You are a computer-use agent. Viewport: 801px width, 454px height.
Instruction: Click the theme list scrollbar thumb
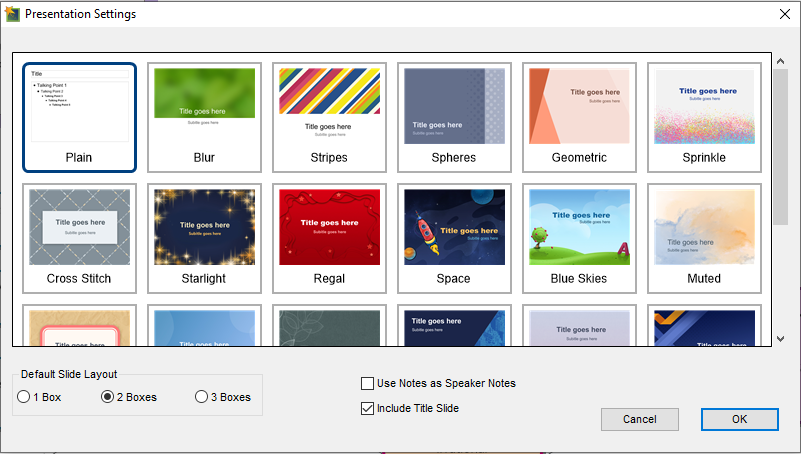click(x=781, y=147)
